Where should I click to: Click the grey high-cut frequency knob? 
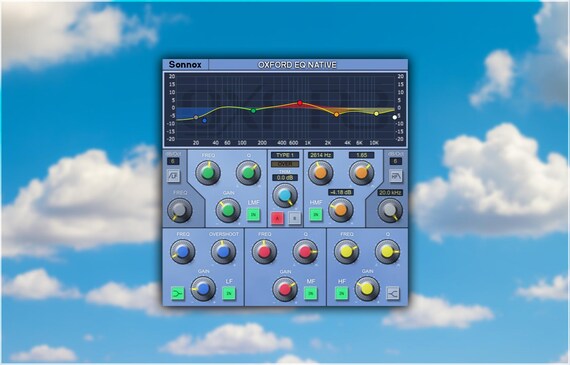point(390,210)
